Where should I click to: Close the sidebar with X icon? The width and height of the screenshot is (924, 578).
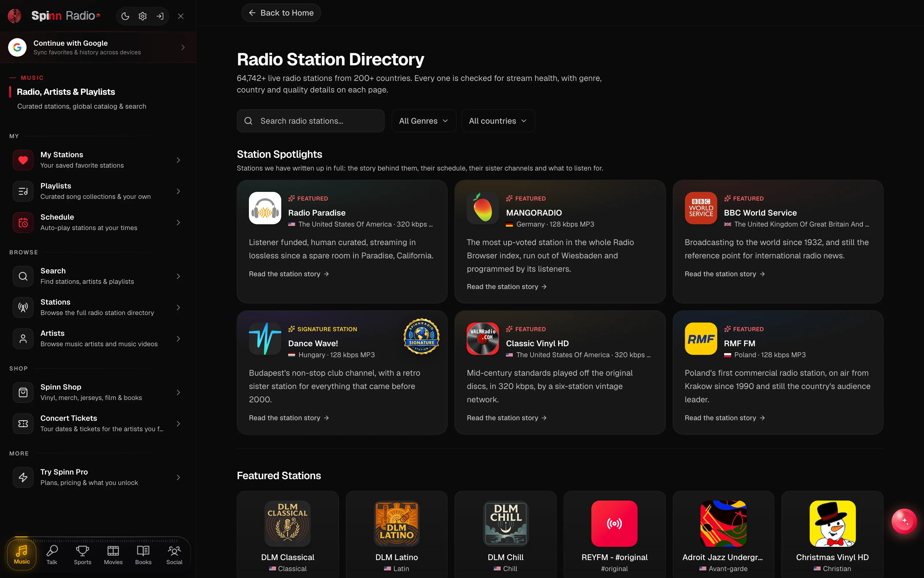181,16
